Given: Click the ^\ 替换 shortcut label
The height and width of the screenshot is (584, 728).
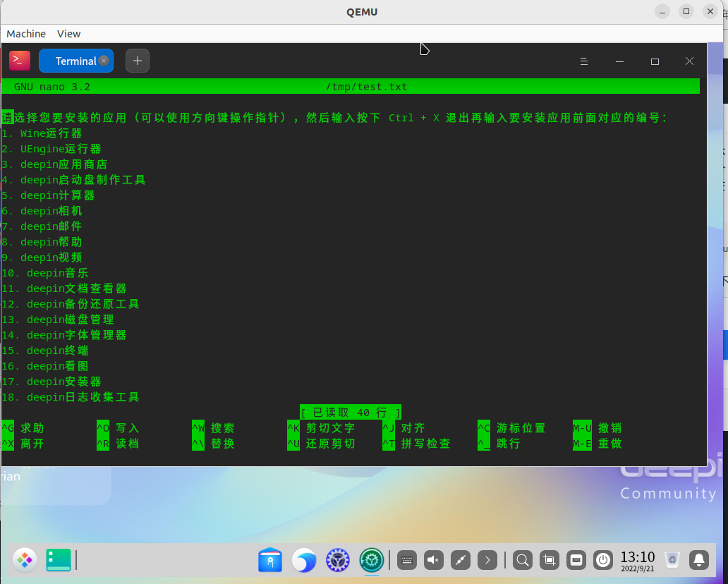Looking at the screenshot, I should [213, 444].
